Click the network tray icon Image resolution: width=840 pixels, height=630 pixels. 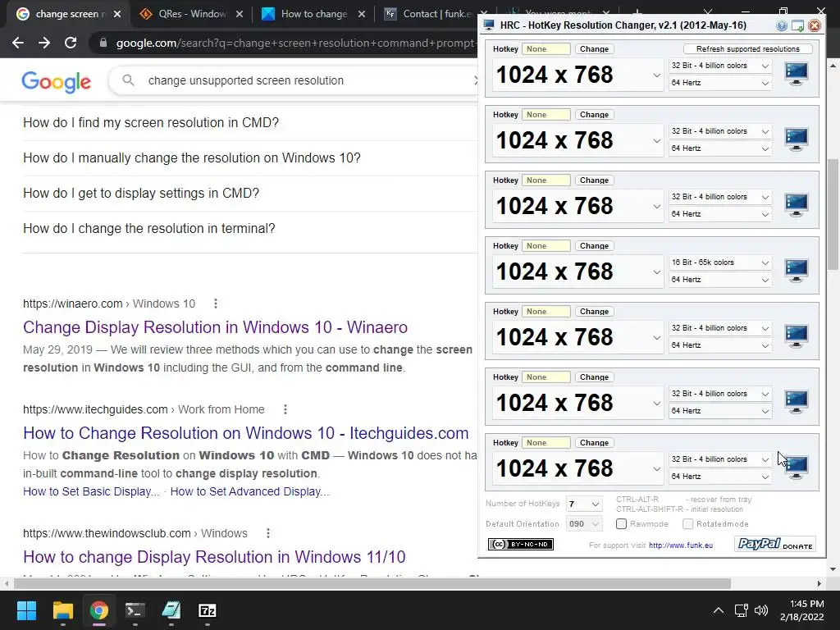[x=741, y=610]
